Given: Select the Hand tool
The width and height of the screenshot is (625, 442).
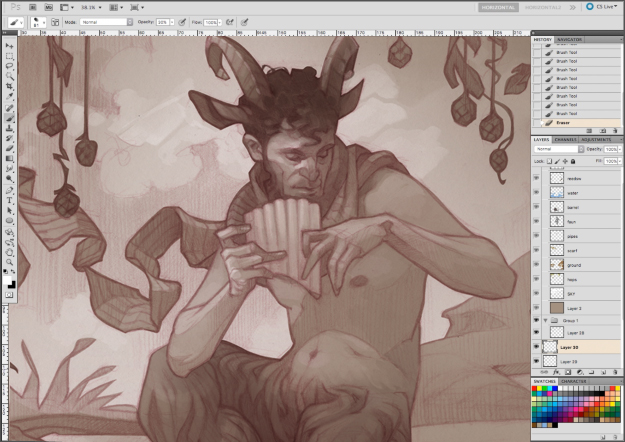Looking at the screenshot, I should point(9,252).
